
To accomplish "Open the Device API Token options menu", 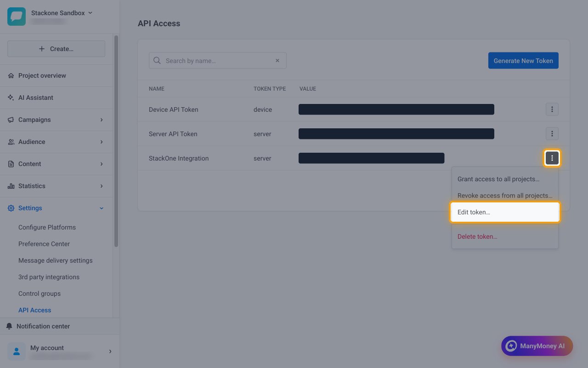I will click(x=552, y=109).
